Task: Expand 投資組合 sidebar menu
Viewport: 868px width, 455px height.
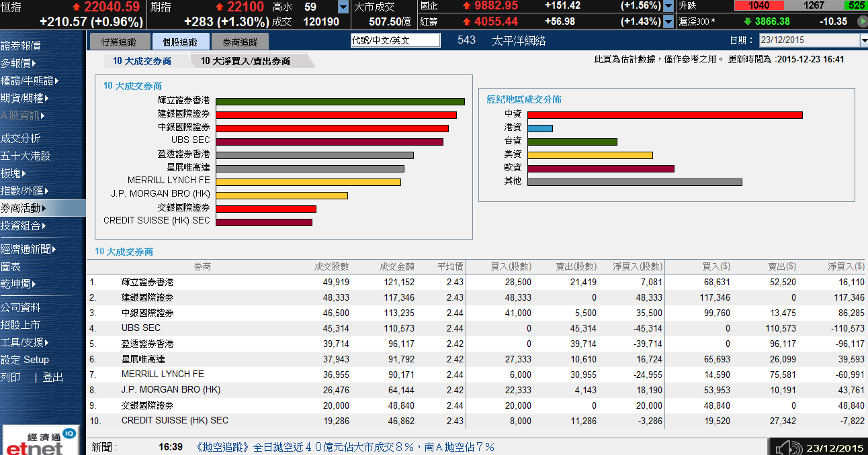Action: point(24,225)
